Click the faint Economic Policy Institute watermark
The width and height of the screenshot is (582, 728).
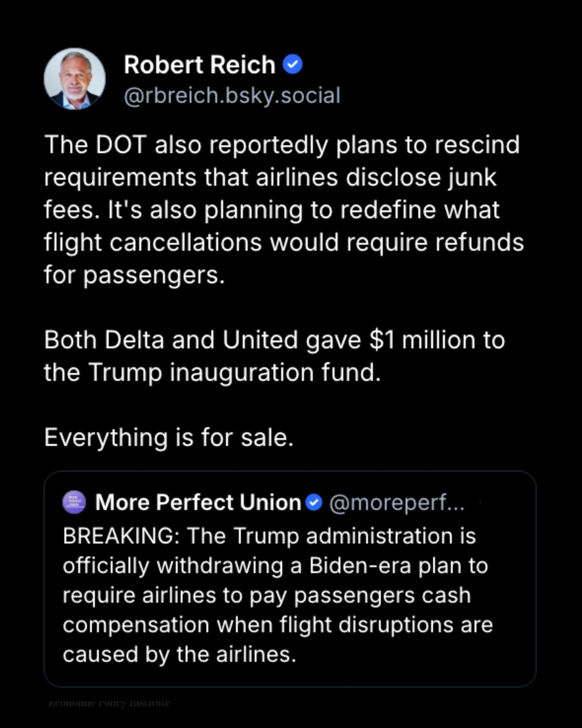pos(109,703)
